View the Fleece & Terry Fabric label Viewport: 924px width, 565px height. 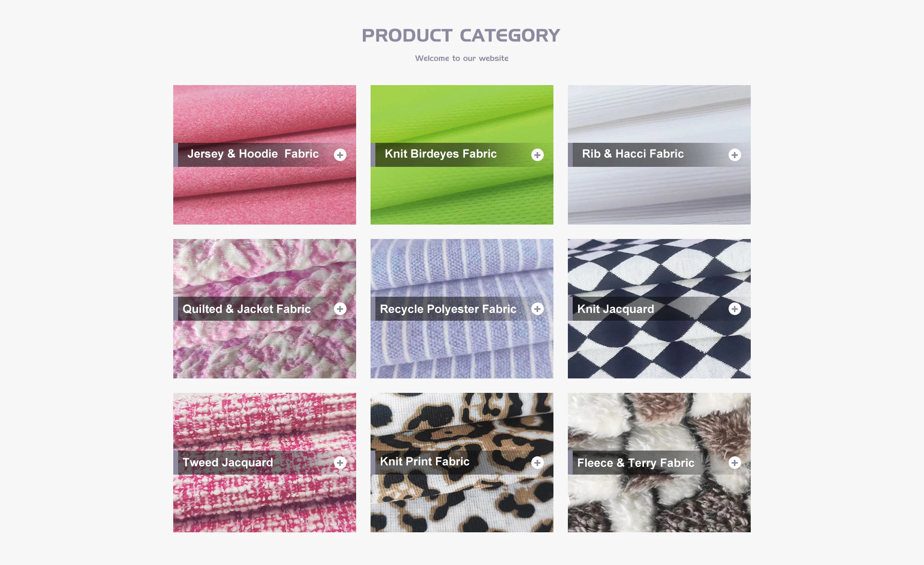636,463
